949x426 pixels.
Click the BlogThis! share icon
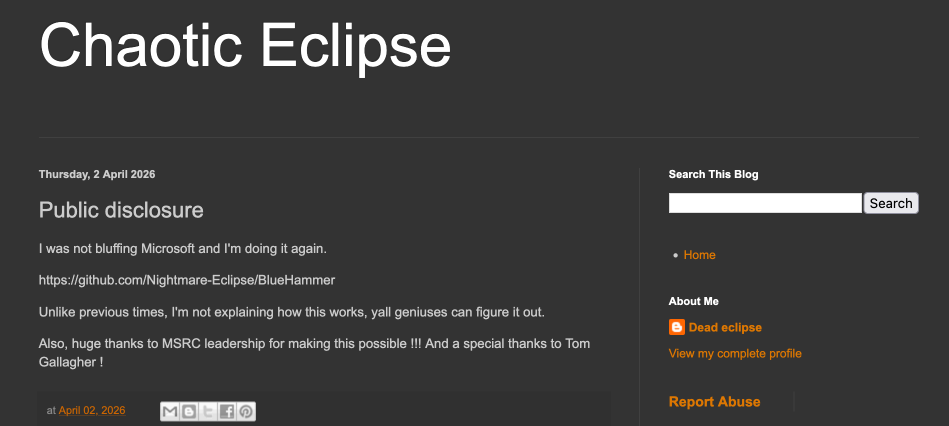(189, 411)
